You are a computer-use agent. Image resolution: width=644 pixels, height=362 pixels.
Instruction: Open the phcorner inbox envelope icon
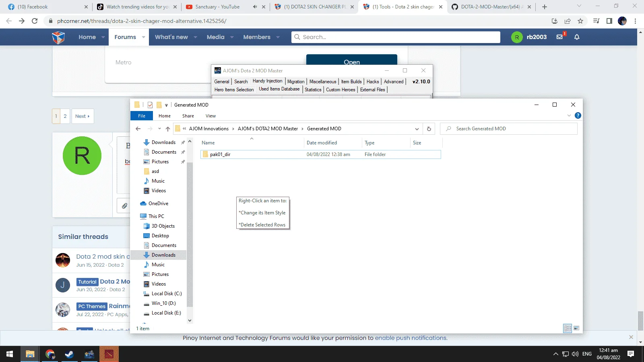(559, 37)
